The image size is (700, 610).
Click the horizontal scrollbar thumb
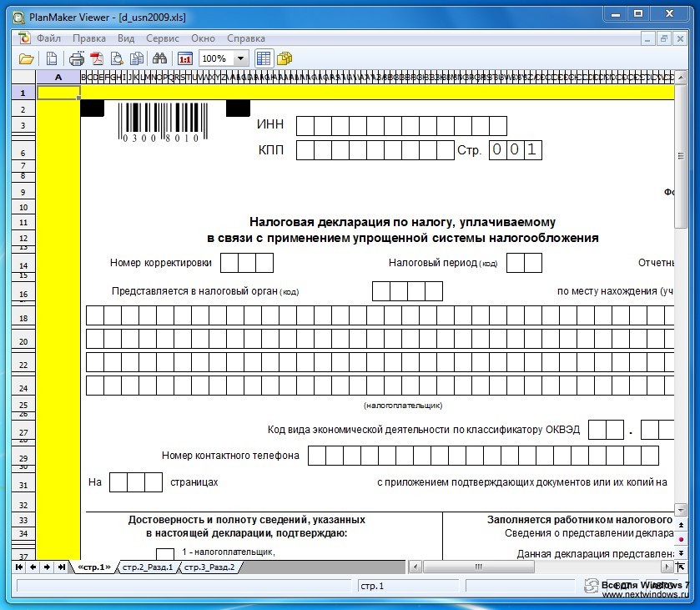(480, 567)
